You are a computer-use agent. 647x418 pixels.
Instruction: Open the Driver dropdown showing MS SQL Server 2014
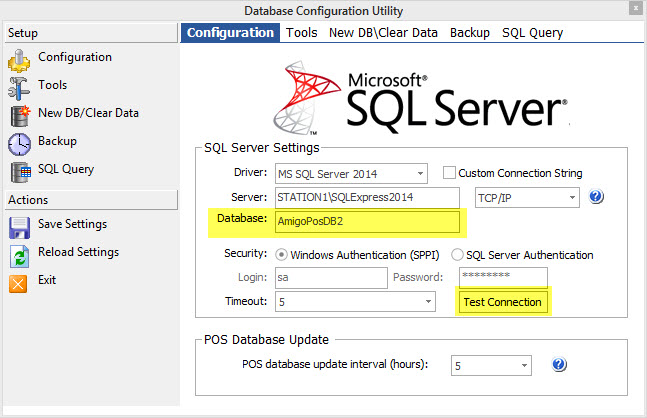(x=351, y=174)
